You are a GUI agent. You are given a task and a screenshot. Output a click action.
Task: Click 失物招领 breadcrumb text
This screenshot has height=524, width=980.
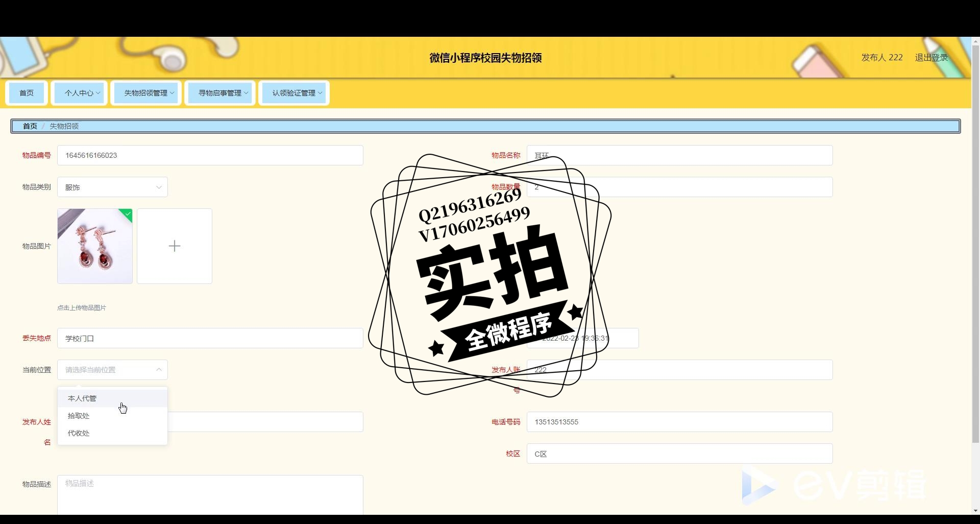tap(64, 126)
